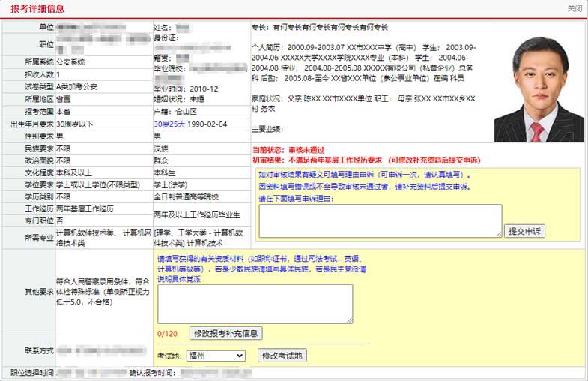Image resolution: width=588 pixels, height=381 pixels.
Task: Click the 修改报考补充信息 button
Action: pyautogui.click(x=226, y=333)
